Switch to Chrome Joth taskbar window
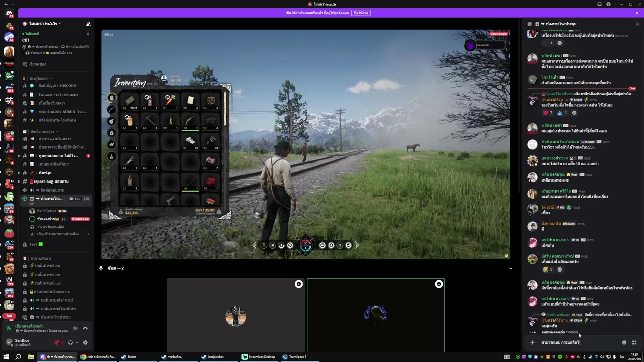This screenshot has width=644, height=362. (98, 357)
